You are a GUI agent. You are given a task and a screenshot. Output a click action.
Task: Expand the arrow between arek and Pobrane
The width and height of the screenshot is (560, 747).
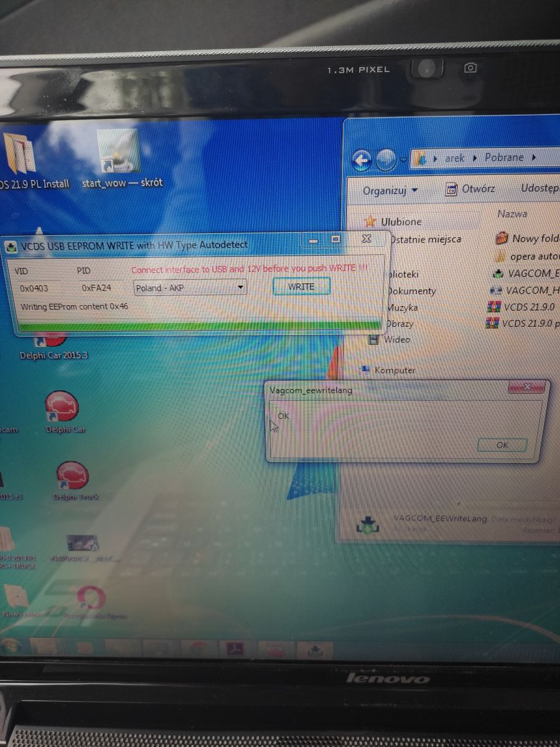pyautogui.click(x=475, y=158)
